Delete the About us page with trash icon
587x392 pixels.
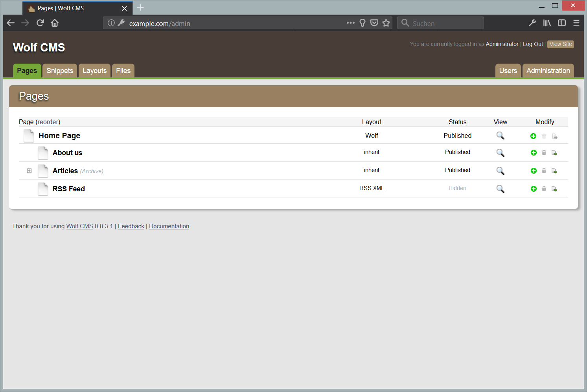coord(544,152)
